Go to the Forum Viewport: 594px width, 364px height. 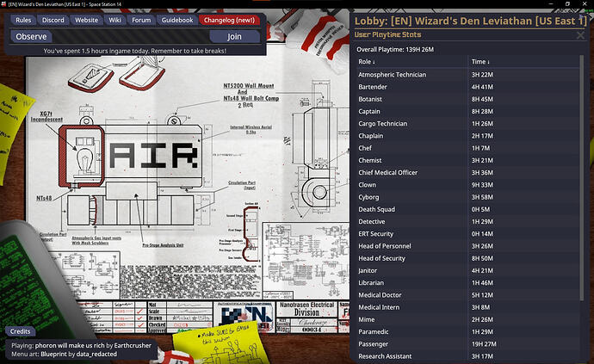pyautogui.click(x=141, y=20)
